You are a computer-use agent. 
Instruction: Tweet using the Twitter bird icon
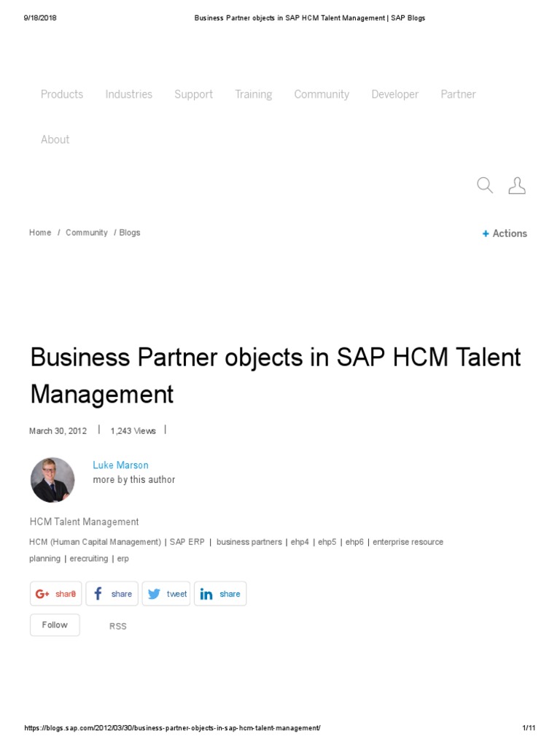154,594
